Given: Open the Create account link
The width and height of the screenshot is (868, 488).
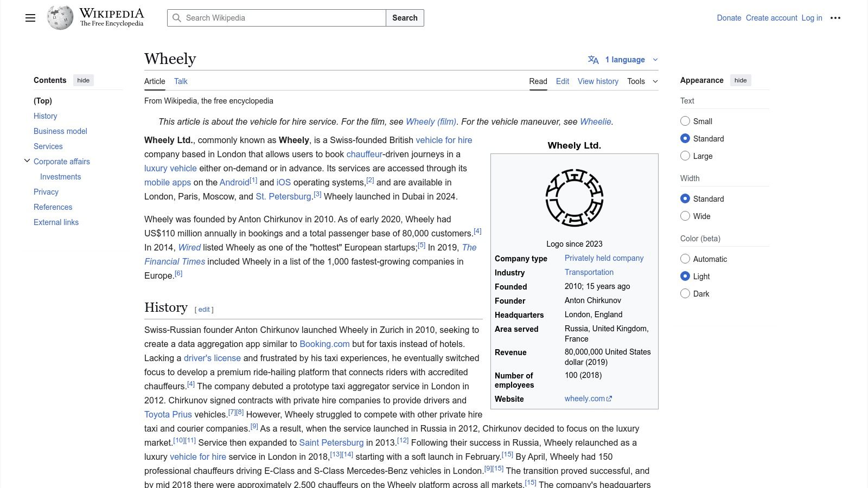Looking at the screenshot, I should tap(771, 18).
